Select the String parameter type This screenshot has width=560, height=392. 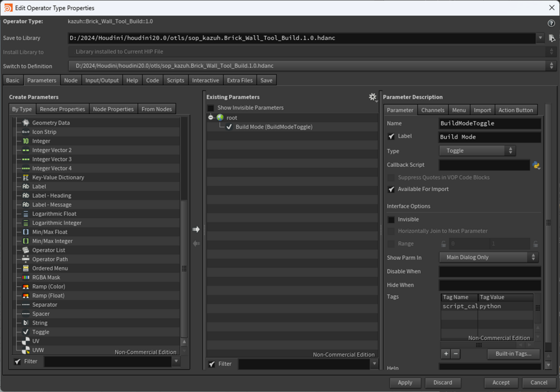point(40,323)
